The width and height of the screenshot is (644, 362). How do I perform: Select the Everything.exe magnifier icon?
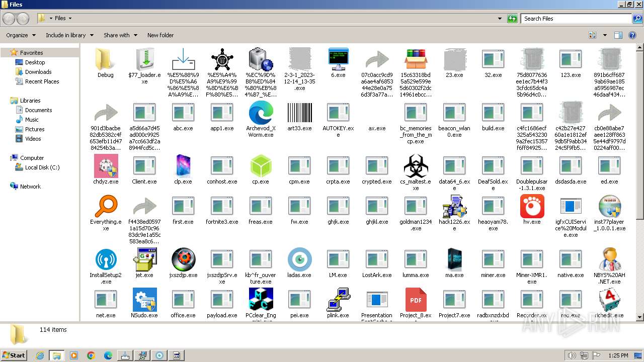(x=106, y=206)
